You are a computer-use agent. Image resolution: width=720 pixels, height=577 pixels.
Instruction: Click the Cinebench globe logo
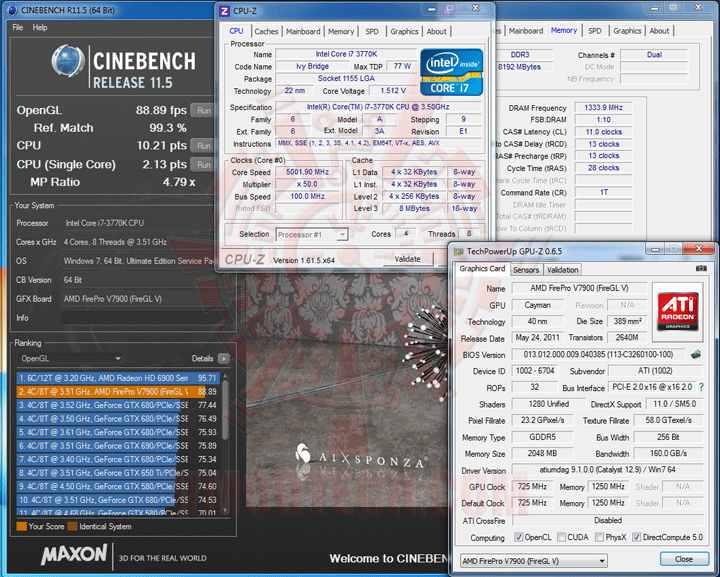click(68, 61)
